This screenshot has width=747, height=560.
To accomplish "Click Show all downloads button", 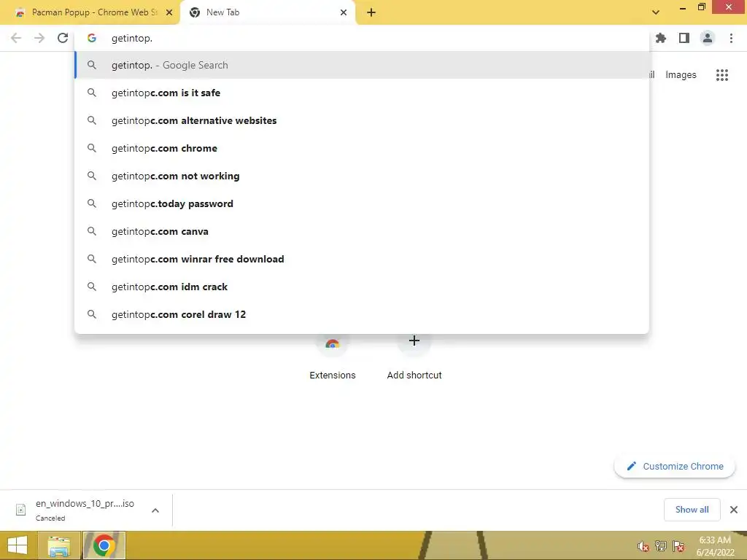I will coord(692,510).
